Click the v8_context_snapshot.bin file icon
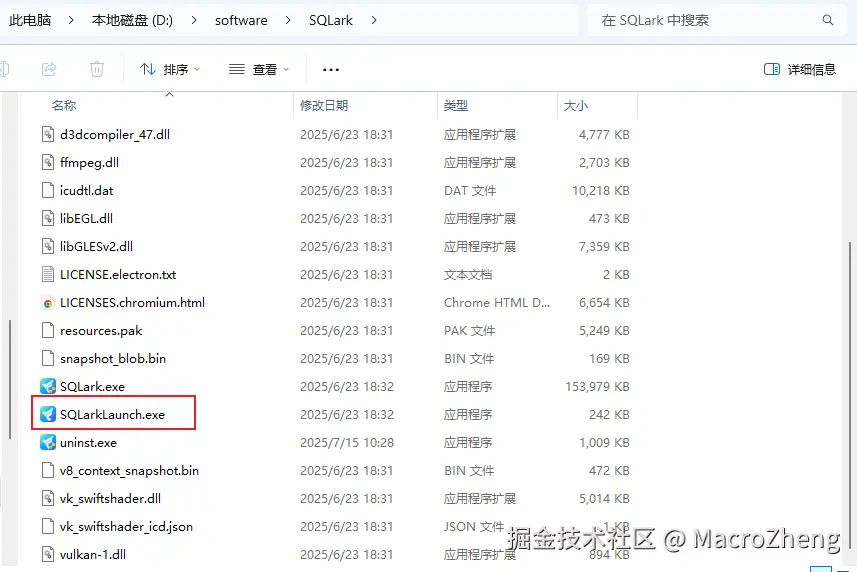 [48, 470]
